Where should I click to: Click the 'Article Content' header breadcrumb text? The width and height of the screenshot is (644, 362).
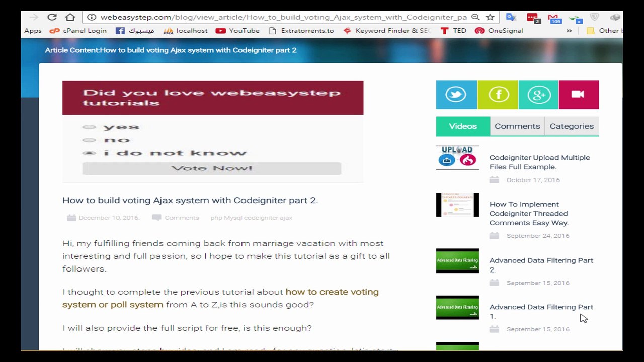tap(171, 50)
